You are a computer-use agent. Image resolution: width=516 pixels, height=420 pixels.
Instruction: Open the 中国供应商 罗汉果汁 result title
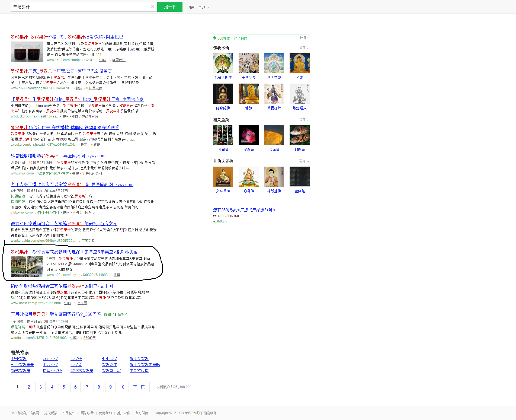(x=77, y=99)
